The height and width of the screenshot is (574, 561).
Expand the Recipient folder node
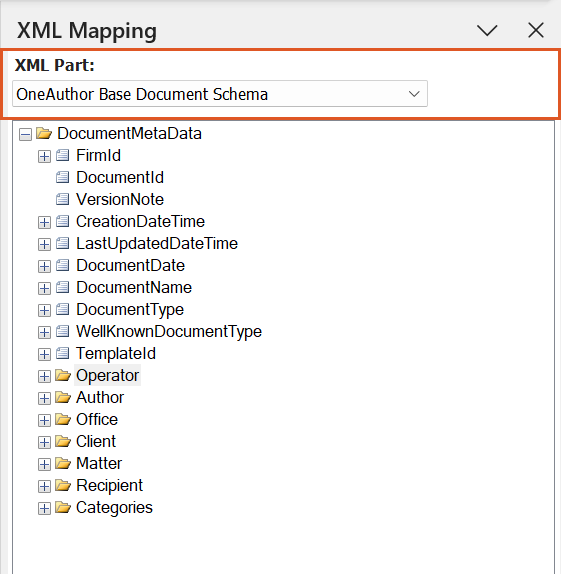coord(44,486)
